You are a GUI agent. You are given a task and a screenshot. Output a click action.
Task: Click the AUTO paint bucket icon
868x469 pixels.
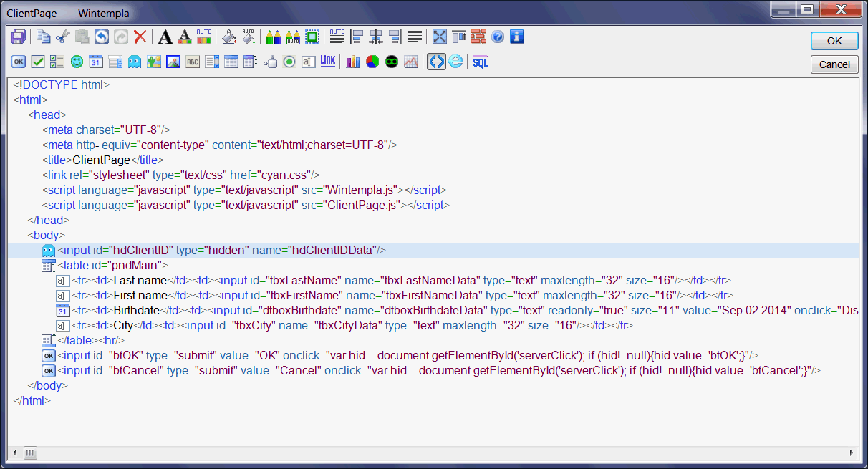(x=249, y=37)
